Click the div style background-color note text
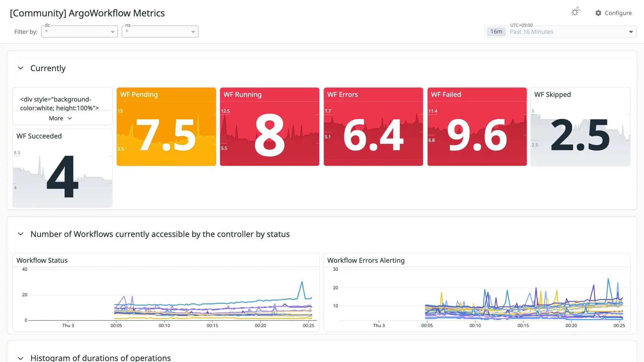This screenshot has width=644, height=362. (59, 104)
